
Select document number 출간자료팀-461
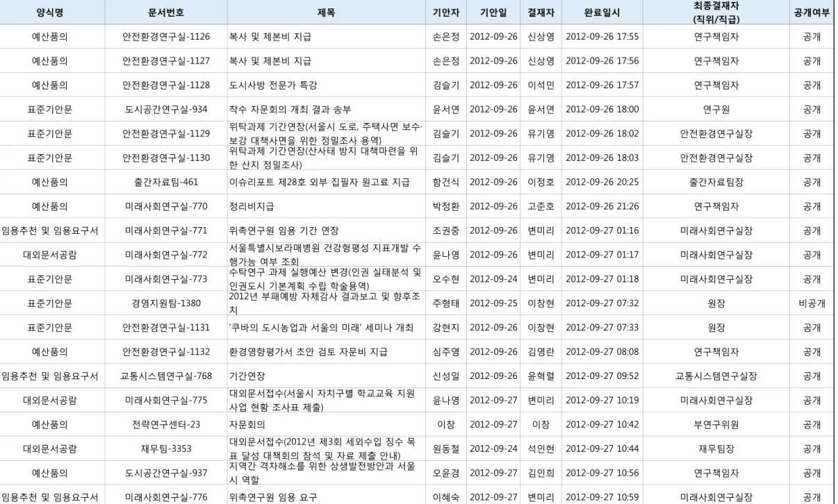166,183
